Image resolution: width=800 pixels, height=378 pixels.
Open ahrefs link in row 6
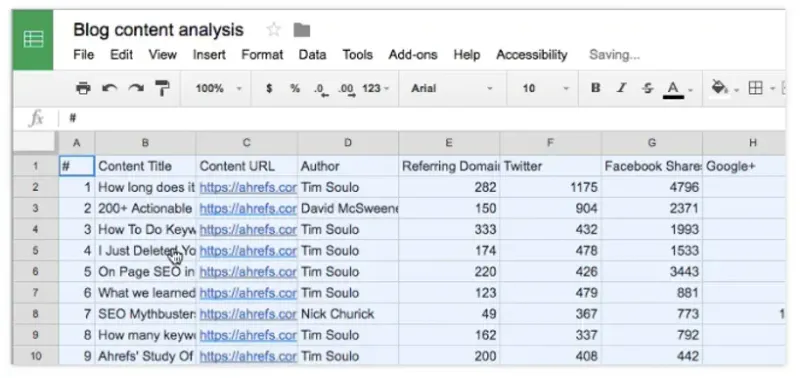click(x=248, y=272)
